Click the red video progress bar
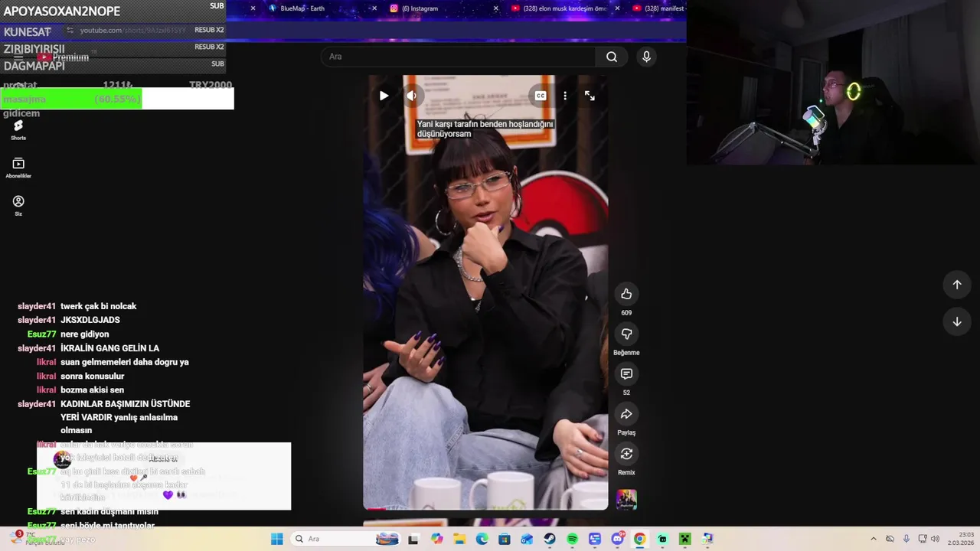This screenshot has height=551, width=980. point(375,508)
